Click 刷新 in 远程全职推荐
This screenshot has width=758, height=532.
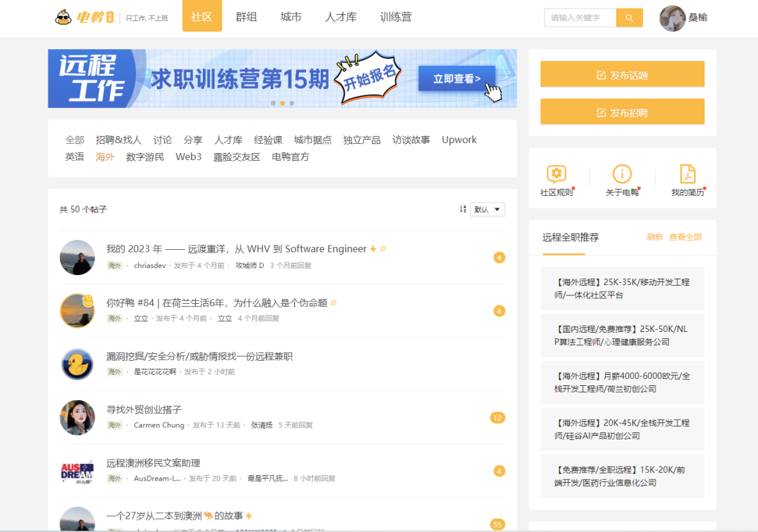pyautogui.click(x=655, y=237)
